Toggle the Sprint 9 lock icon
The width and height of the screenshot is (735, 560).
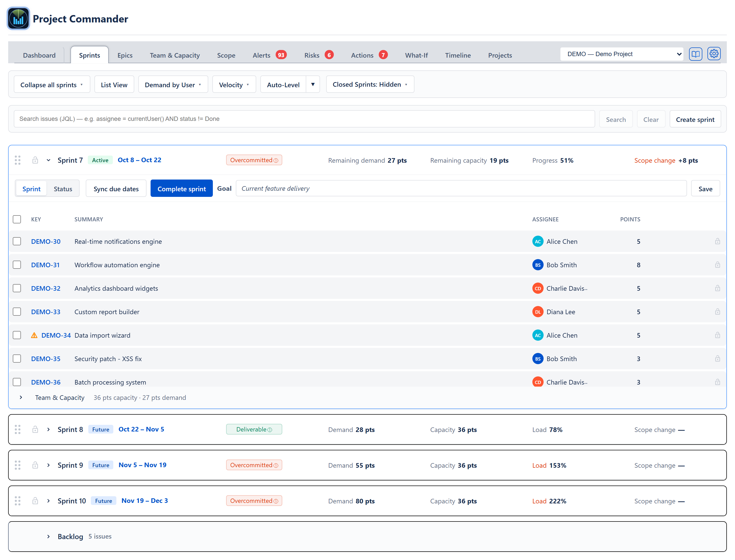tap(35, 465)
